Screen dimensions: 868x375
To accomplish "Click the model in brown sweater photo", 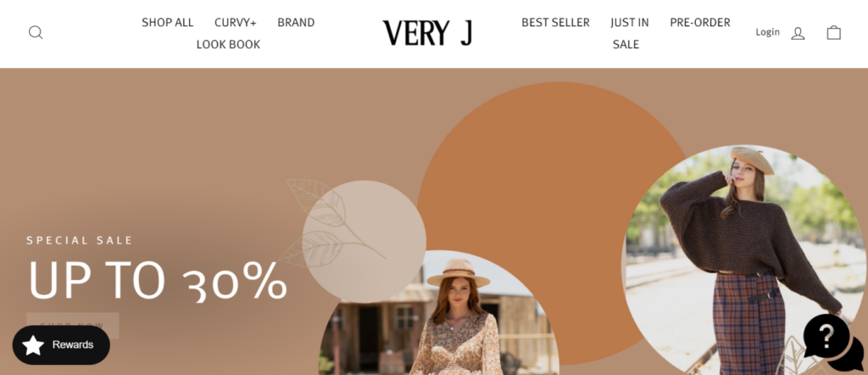I will pos(744,260).
